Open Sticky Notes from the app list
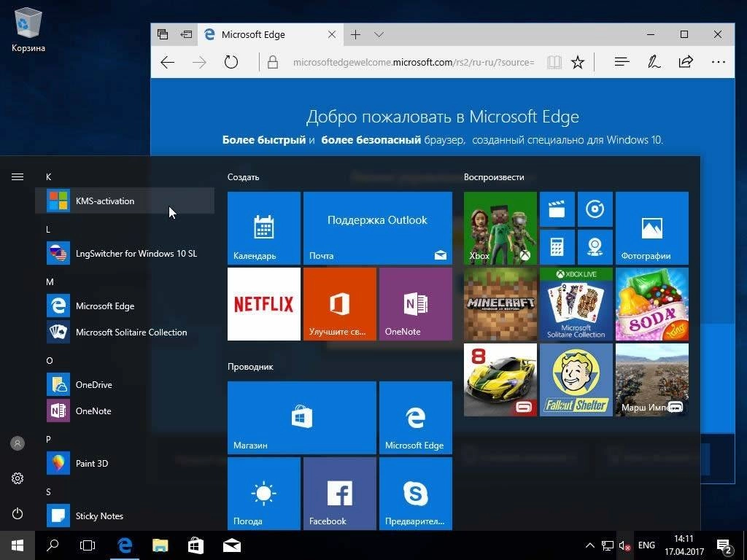Viewport: 747px width, 560px height. (125, 516)
